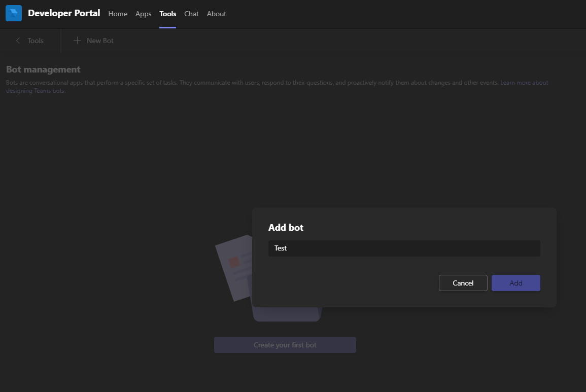Open the Chat section
The width and height of the screenshot is (586, 392).
tap(191, 14)
